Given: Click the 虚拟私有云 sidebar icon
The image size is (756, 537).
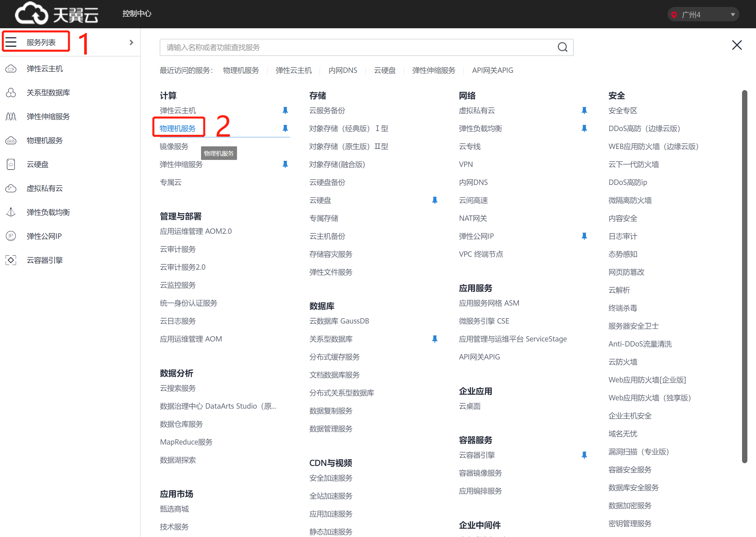Looking at the screenshot, I should 11,188.
